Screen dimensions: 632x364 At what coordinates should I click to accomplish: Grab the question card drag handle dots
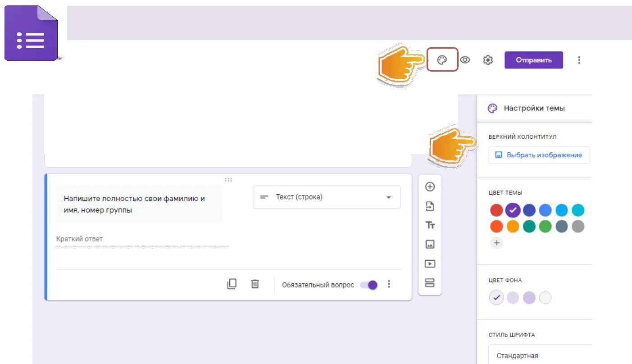click(228, 179)
